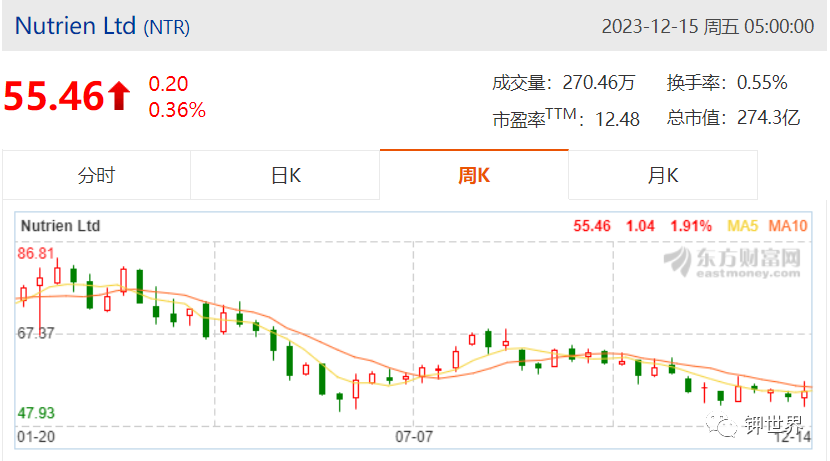830x461 pixels.
Task: Click the 市盈率 TTM ratio label
Action: click(535, 117)
